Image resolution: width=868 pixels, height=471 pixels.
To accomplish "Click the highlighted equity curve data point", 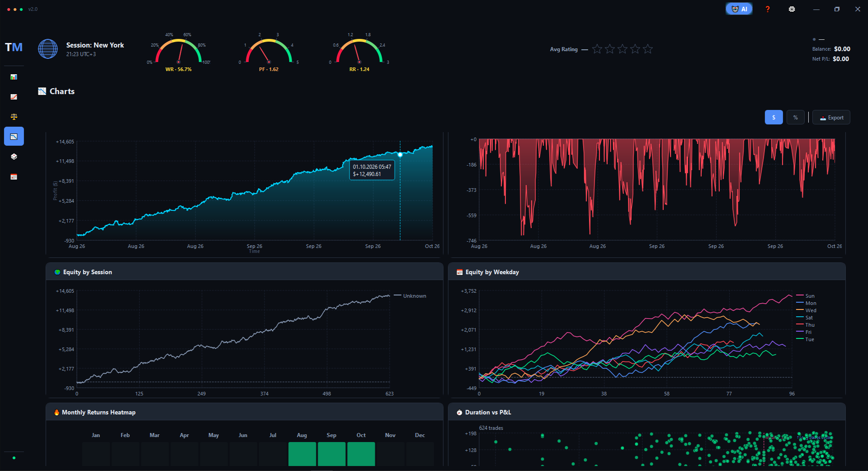I will [x=400, y=155].
